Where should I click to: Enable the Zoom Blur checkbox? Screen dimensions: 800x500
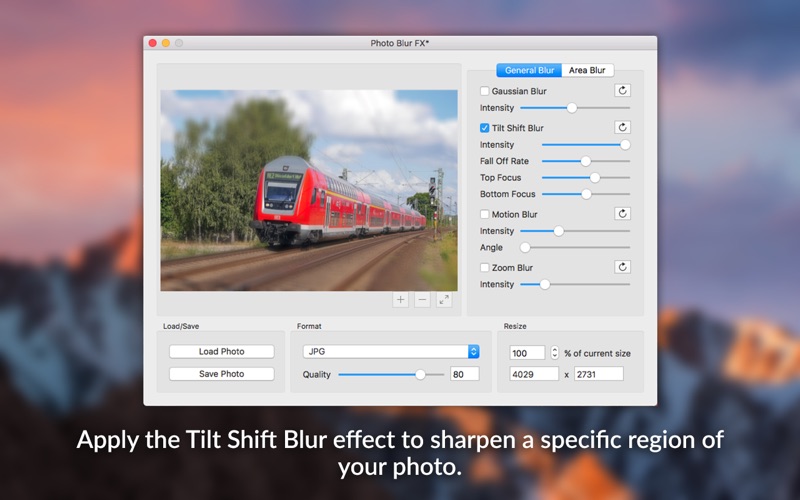tap(485, 267)
